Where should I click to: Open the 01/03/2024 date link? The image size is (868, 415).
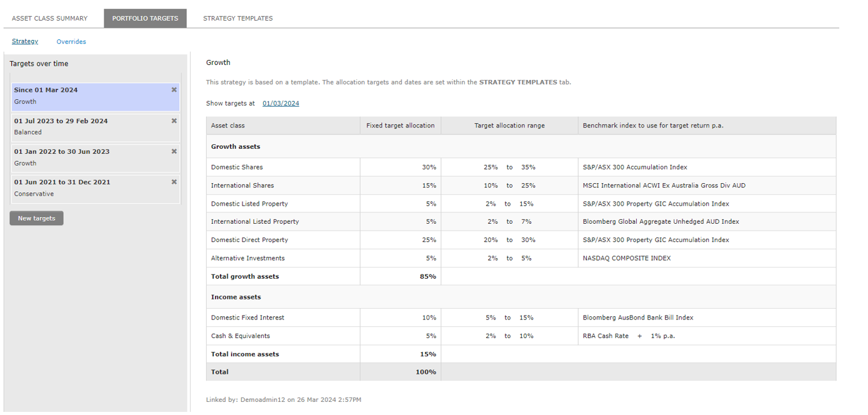point(281,103)
